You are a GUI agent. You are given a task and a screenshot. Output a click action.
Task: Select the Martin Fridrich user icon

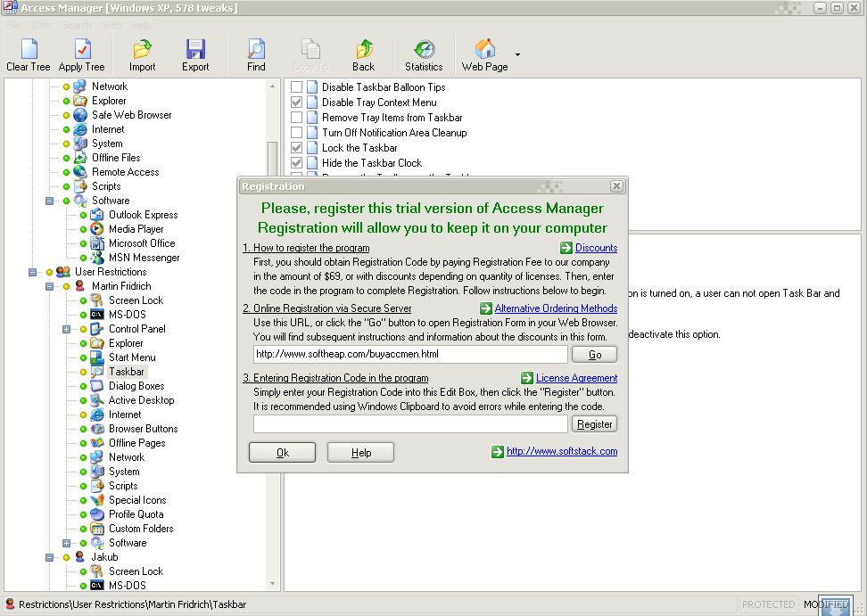(x=80, y=286)
